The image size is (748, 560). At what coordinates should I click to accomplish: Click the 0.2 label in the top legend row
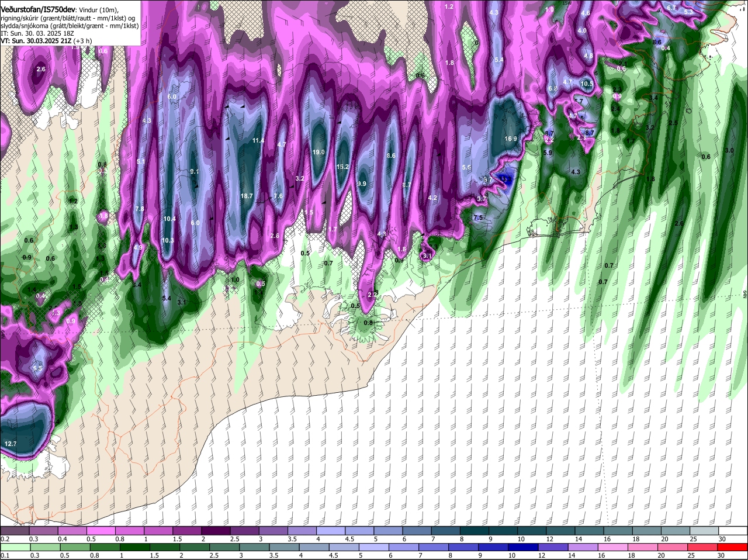5,539
